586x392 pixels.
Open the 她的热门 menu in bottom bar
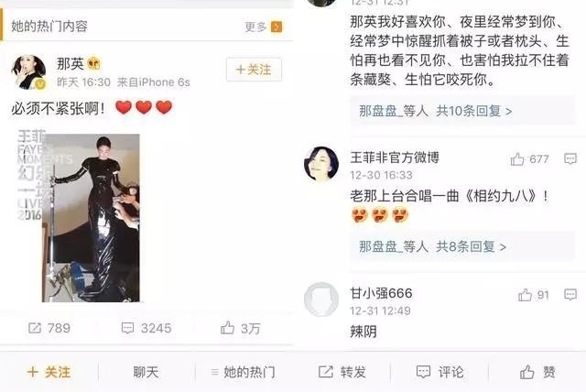tap(243, 372)
